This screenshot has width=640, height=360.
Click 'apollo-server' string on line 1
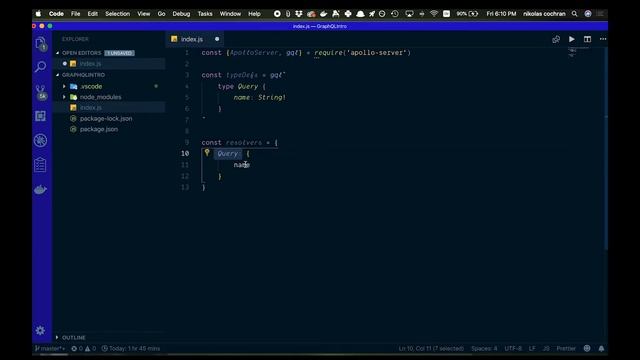point(377,53)
